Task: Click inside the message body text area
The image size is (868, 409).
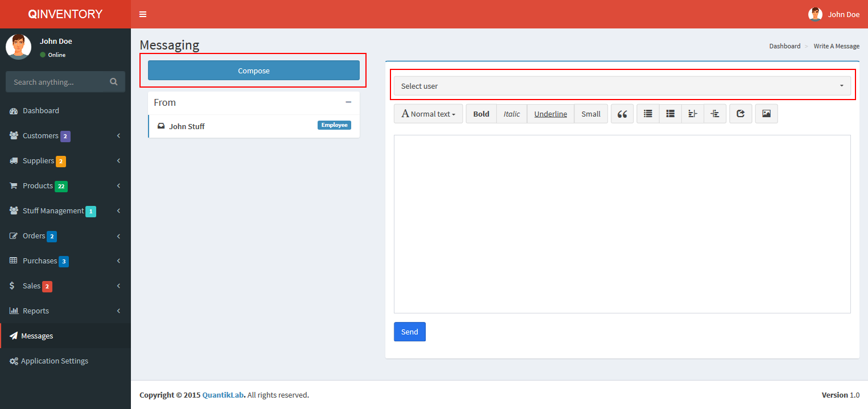Action: tap(622, 224)
